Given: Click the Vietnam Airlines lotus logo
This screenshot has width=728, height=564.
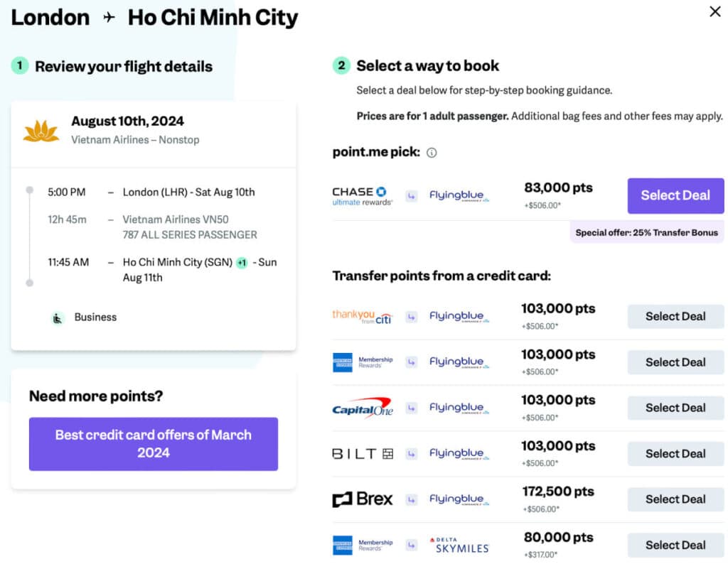Looking at the screenshot, I should pos(41,131).
